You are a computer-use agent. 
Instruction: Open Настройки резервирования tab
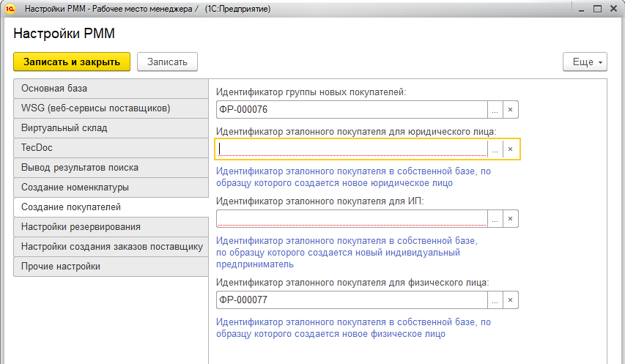point(111,226)
